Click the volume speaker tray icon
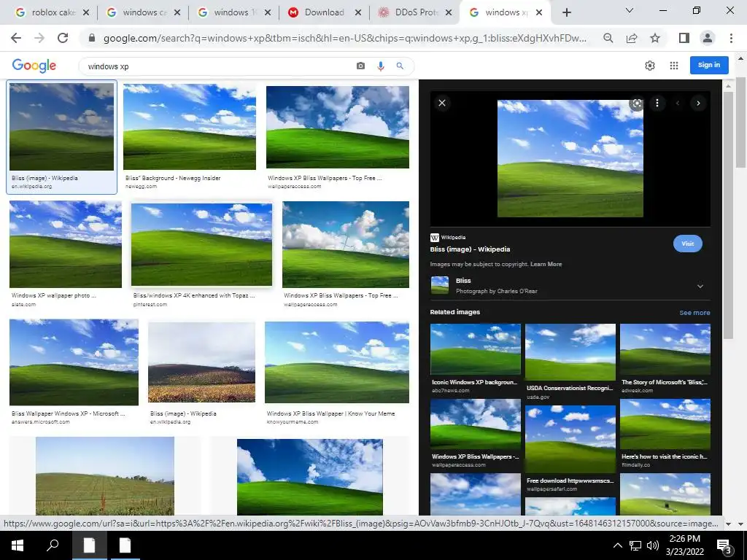The height and width of the screenshot is (560, 747). tap(653, 545)
